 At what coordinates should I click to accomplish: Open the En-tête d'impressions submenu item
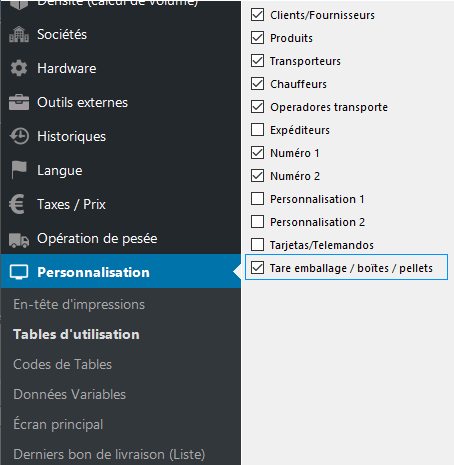click(x=79, y=305)
